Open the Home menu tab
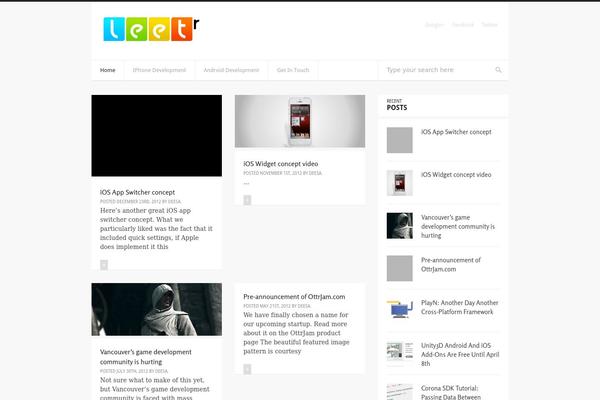The image size is (600, 400). pyautogui.click(x=108, y=70)
